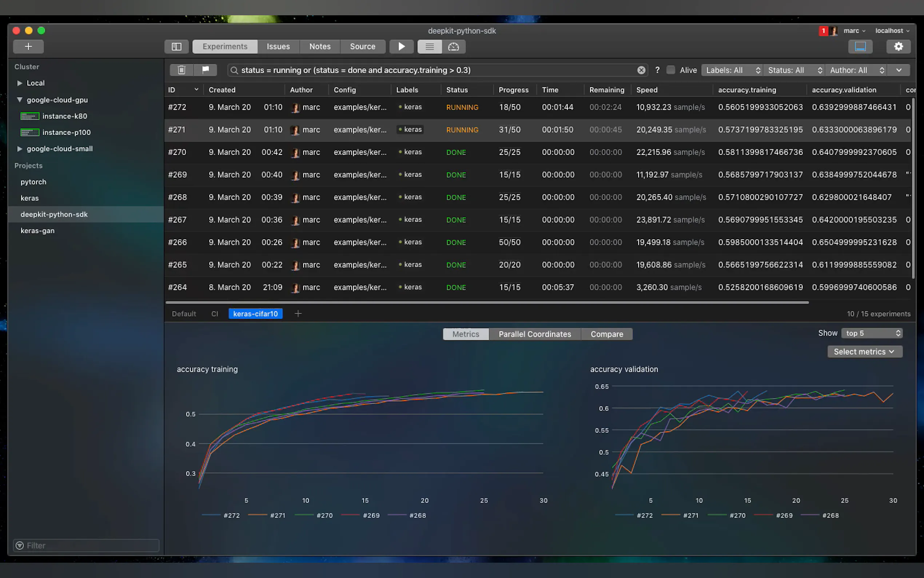Switch to the Issues tab
924x578 pixels.
click(x=278, y=47)
